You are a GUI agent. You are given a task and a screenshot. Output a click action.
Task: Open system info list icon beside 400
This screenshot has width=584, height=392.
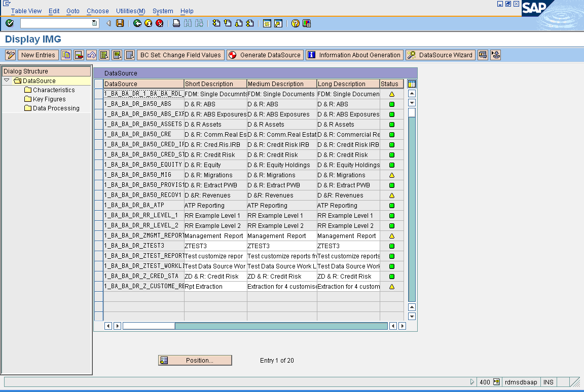(496, 382)
